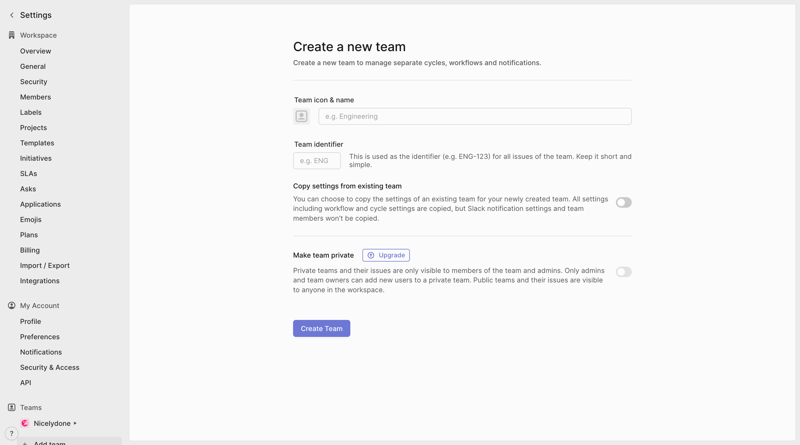Viewport: 800px width, 445px height.
Task: Click the Upgrade button
Action: (386, 255)
